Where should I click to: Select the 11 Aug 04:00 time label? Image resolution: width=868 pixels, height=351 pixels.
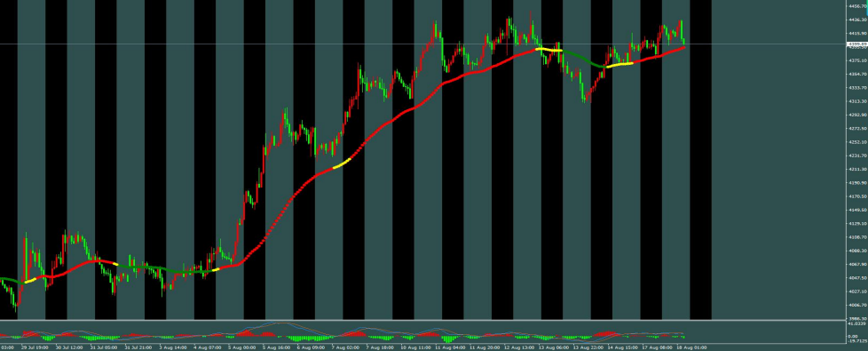(449, 347)
